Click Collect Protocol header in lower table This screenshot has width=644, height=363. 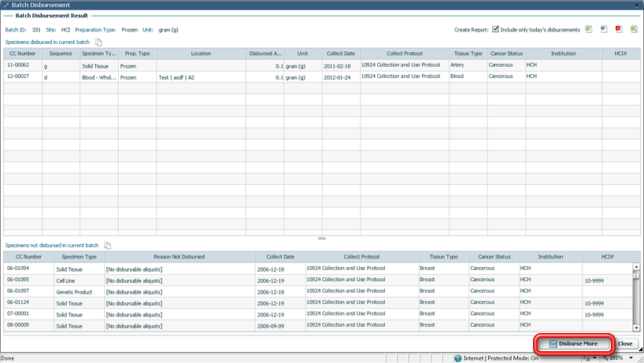point(362,257)
